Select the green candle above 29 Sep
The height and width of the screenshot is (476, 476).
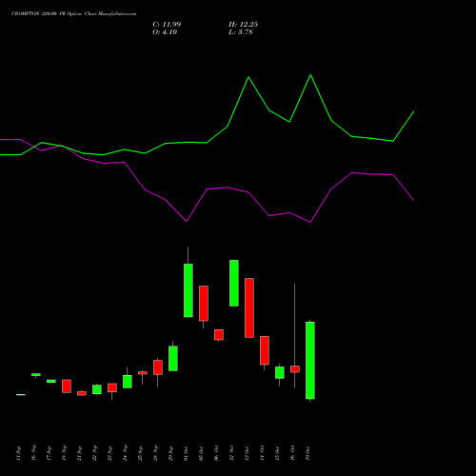173,358
